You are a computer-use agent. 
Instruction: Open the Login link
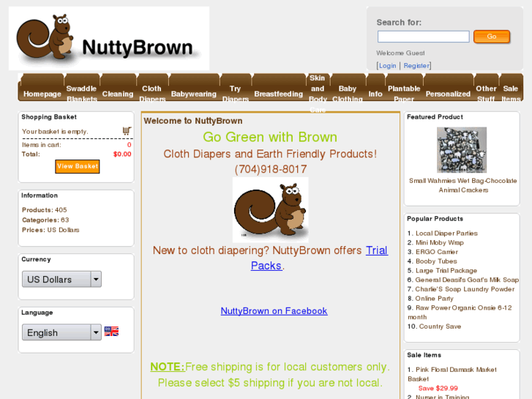click(387, 66)
